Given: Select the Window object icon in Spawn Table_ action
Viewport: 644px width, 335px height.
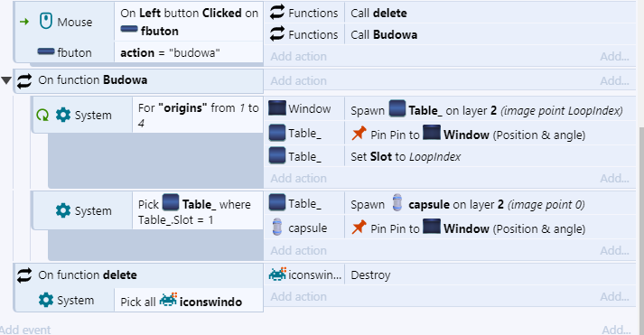Looking at the screenshot, I should pyautogui.click(x=277, y=108).
